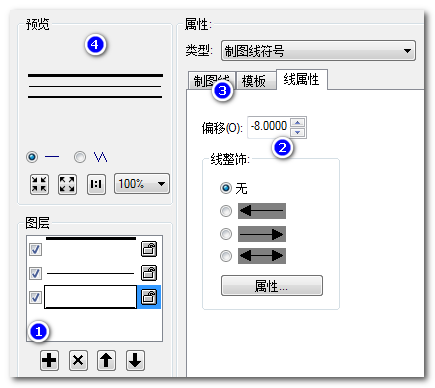This screenshot has width=435, height=388.
Task: Click the zoom-out shrink arrows preview icon
Action: [x=39, y=184]
